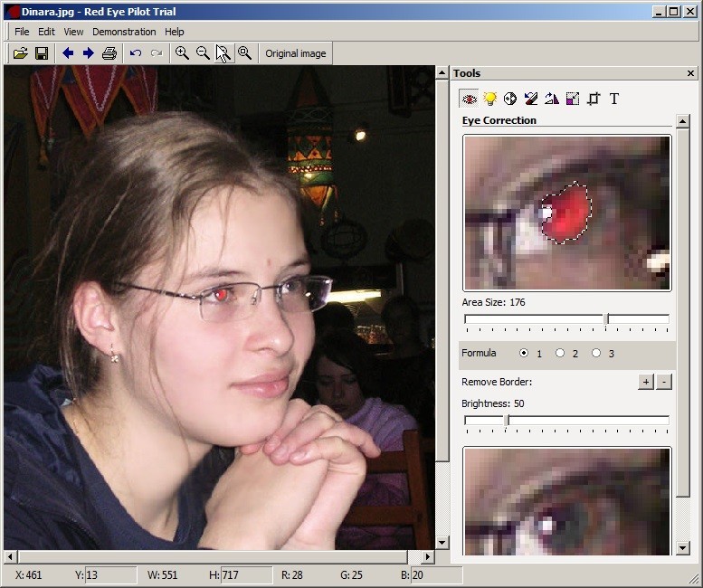Select the Text tool T icon
Viewport: 703px width, 588px height.
coord(614,99)
